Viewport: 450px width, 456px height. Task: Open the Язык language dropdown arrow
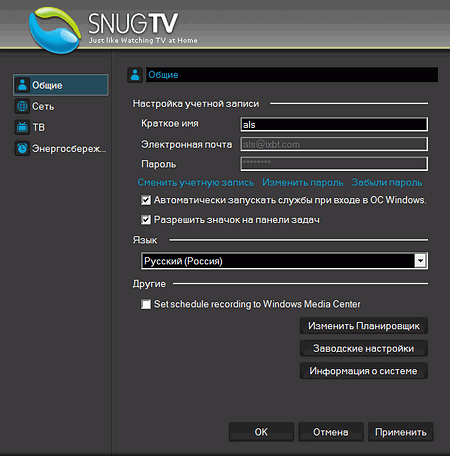(x=421, y=261)
